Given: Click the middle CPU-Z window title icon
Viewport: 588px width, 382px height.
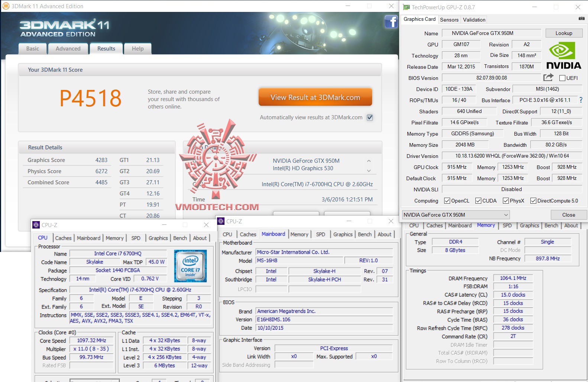Looking at the screenshot, I should [221, 221].
